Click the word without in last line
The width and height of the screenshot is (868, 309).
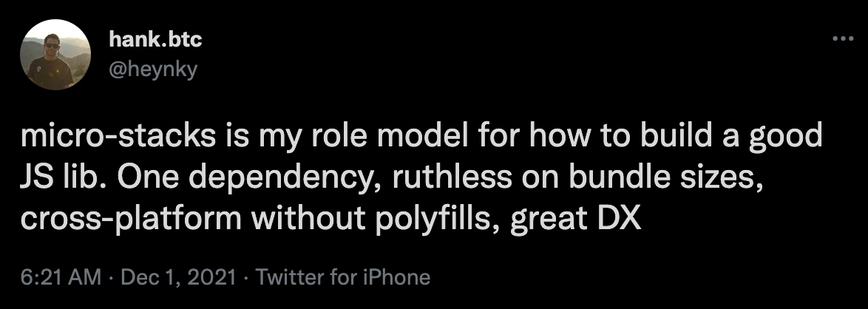tap(311, 220)
